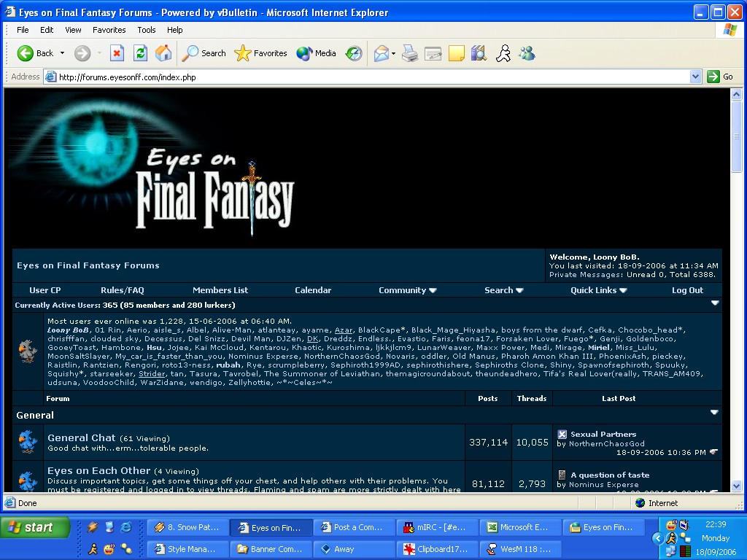
Task: Switch to Post a Com... taskbar window
Action: click(x=354, y=527)
